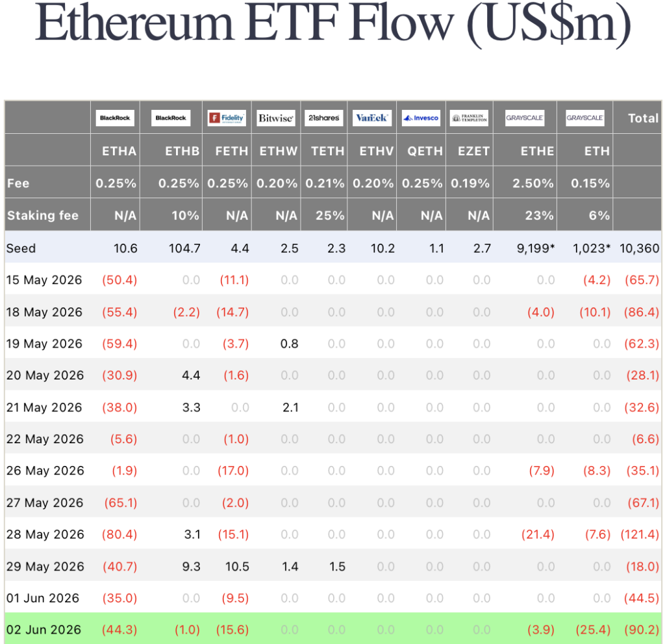Select the FETH ticker header
The height and width of the screenshot is (644, 665).
click(x=232, y=151)
